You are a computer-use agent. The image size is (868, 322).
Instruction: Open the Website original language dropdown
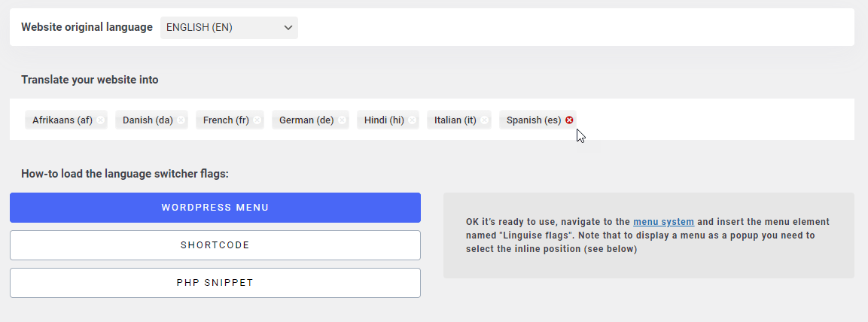229,28
